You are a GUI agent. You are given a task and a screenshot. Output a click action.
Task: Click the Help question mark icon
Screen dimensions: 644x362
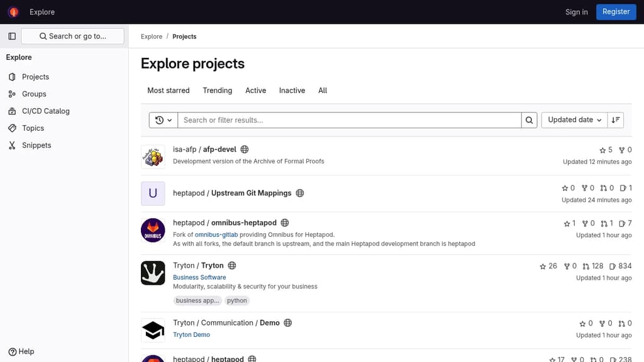(13, 352)
